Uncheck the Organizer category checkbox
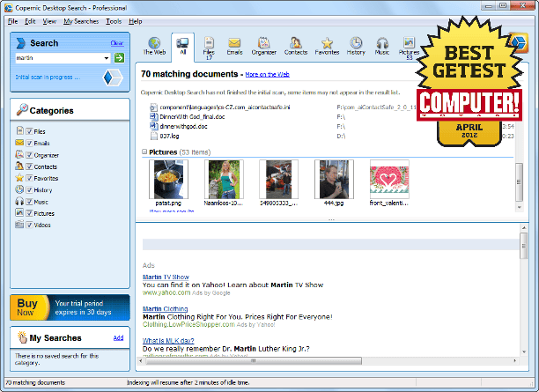 [x=30, y=155]
